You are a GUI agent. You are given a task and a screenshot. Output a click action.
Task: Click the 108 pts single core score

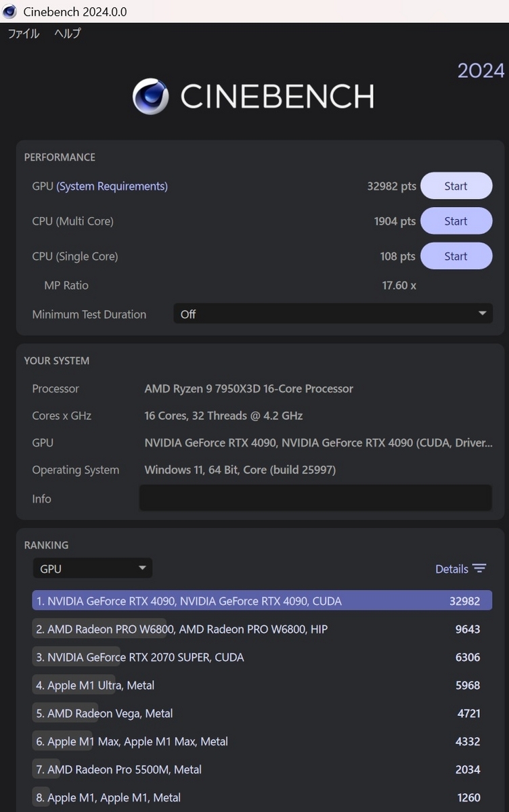[398, 256]
